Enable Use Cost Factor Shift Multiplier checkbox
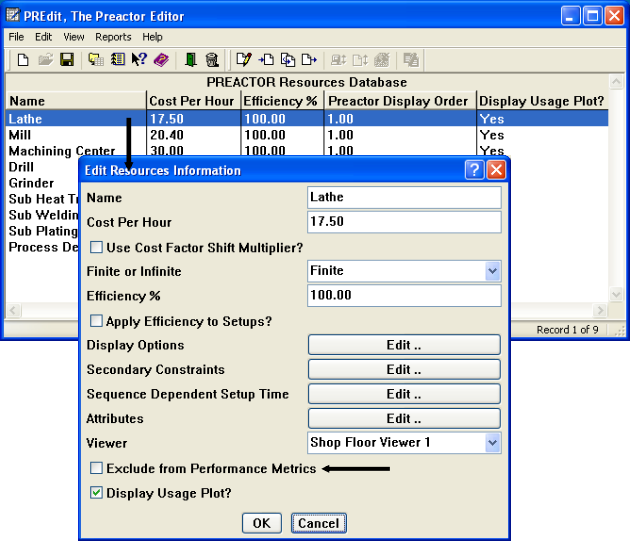630x541 pixels. tap(96, 247)
